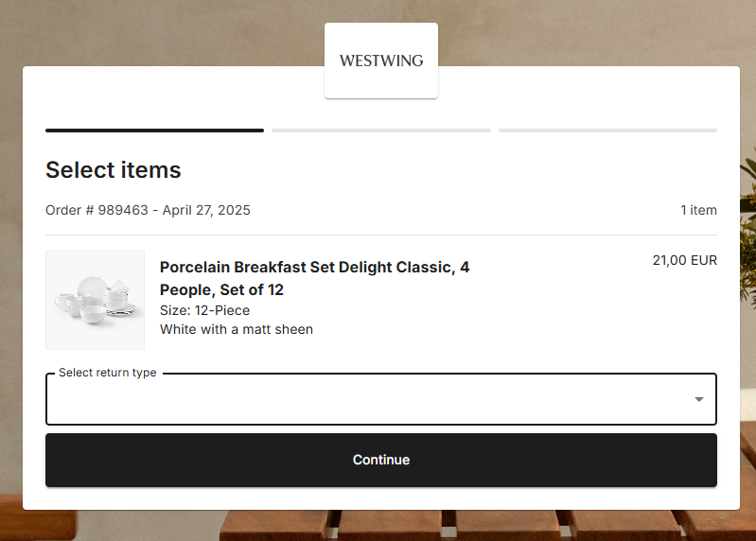Click the Continue button

tap(381, 460)
